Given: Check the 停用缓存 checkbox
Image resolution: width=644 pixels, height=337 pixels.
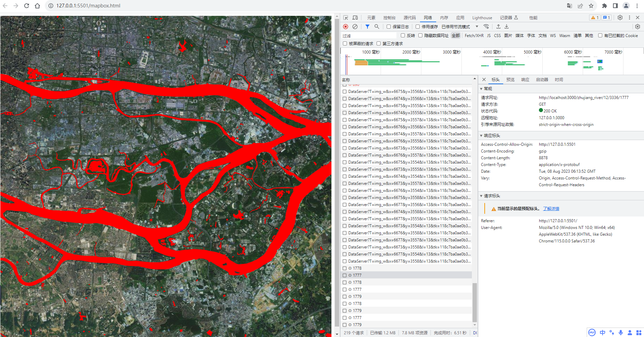Looking at the screenshot, I should (418, 27).
